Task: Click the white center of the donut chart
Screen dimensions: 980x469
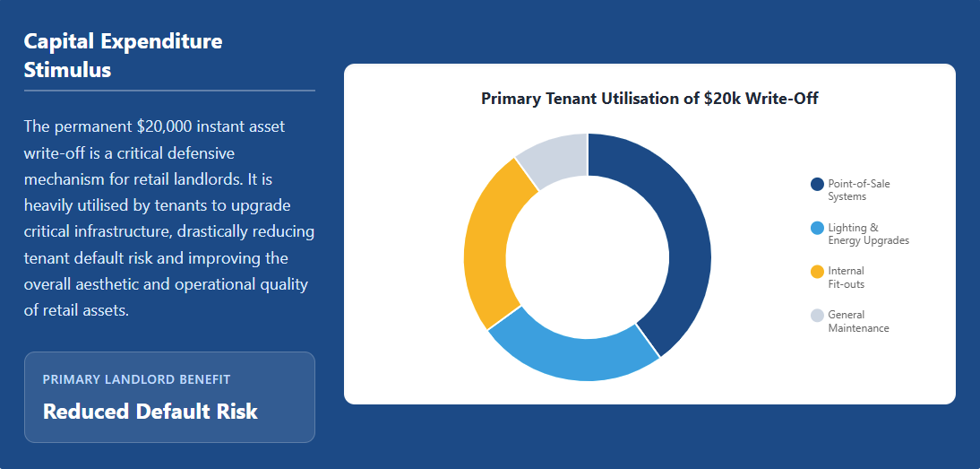Action: (x=588, y=257)
